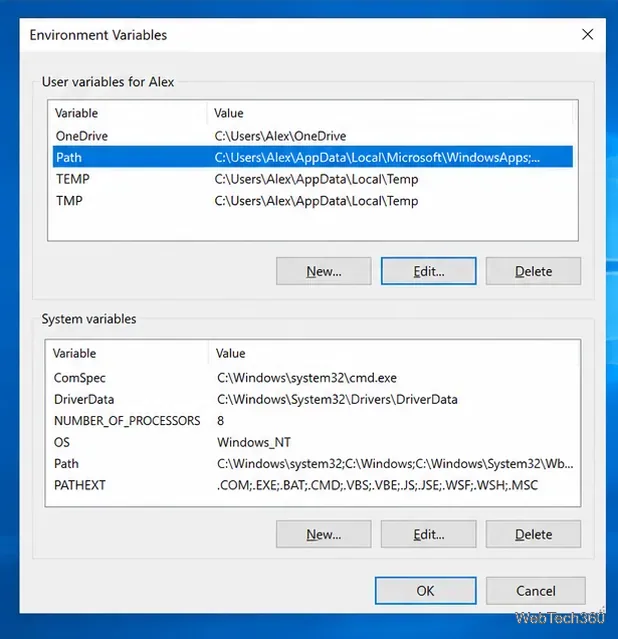Click the cmd.exe path value

[307, 378]
